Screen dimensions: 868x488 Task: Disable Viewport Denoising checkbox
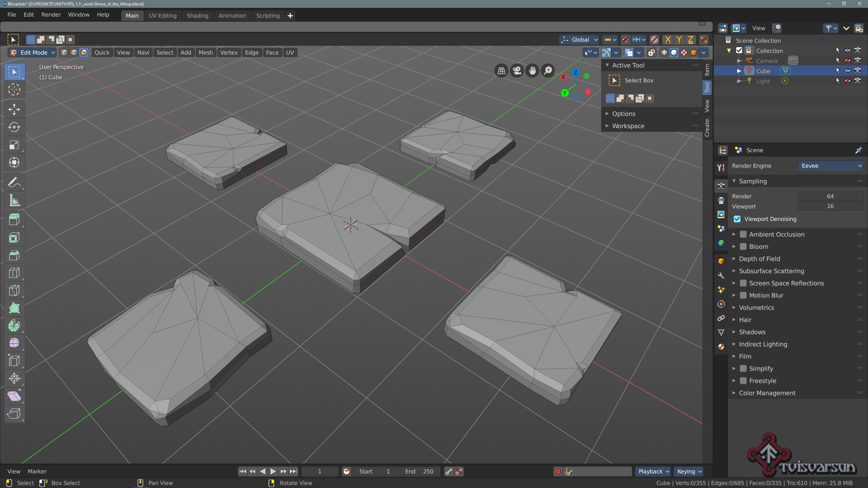click(x=737, y=219)
